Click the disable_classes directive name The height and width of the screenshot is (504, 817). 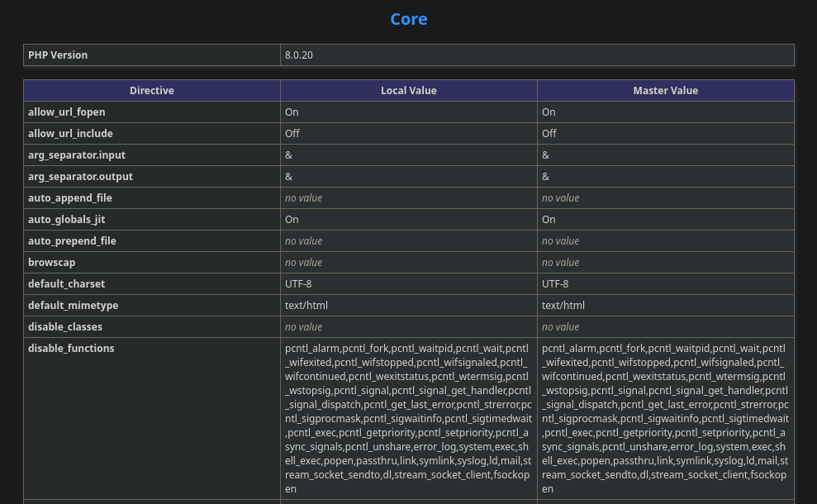pyautogui.click(x=67, y=327)
